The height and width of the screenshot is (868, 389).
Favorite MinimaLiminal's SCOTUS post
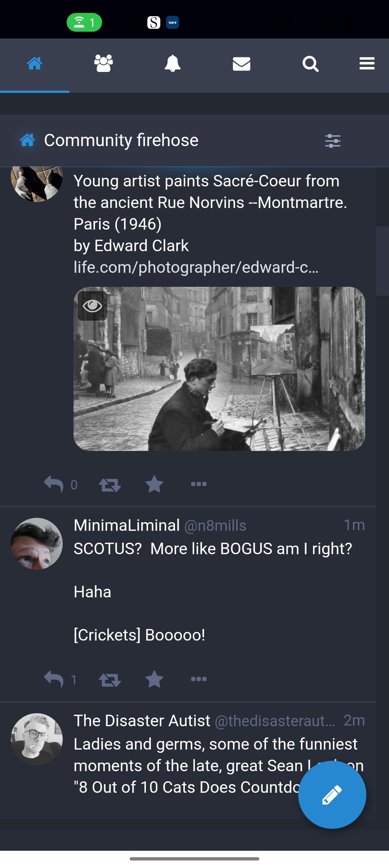[154, 679]
